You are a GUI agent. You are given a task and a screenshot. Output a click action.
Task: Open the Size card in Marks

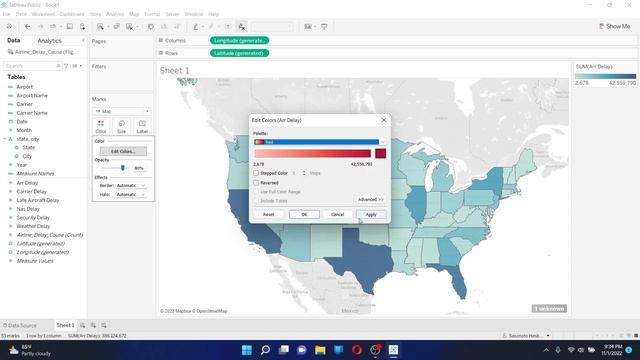tap(122, 127)
